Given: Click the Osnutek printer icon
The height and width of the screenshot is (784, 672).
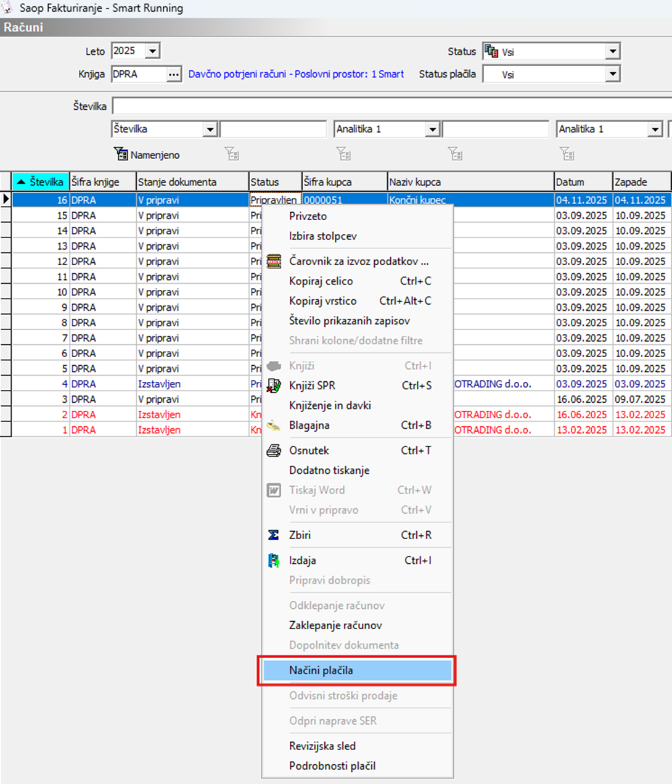Looking at the screenshot, I should pyautogui.click(x=274, y=450).
